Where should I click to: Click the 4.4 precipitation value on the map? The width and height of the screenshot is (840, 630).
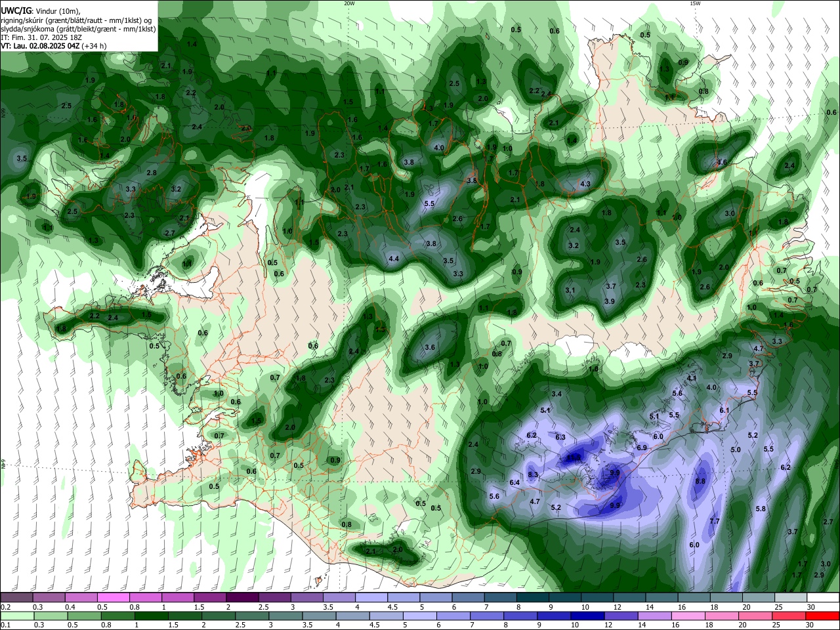pos(394,259)
